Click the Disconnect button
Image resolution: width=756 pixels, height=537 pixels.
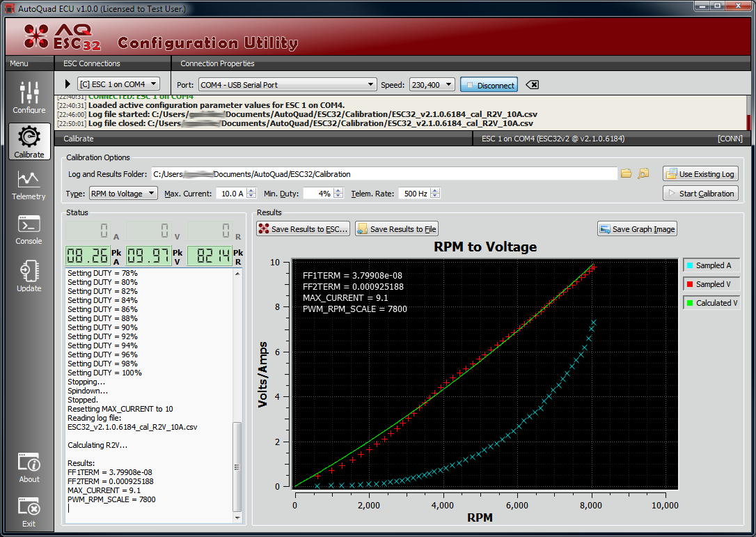pos(489,85)
